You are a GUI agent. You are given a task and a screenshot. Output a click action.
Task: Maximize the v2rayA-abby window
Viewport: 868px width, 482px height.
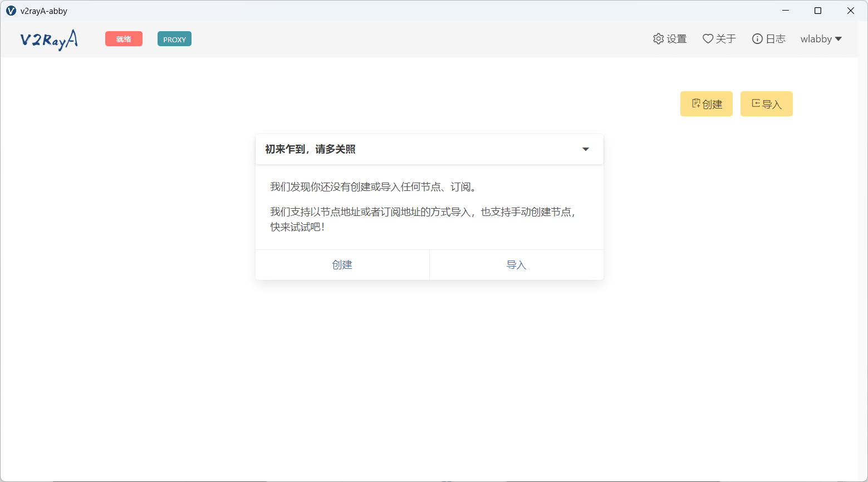[x=818, y=11]
